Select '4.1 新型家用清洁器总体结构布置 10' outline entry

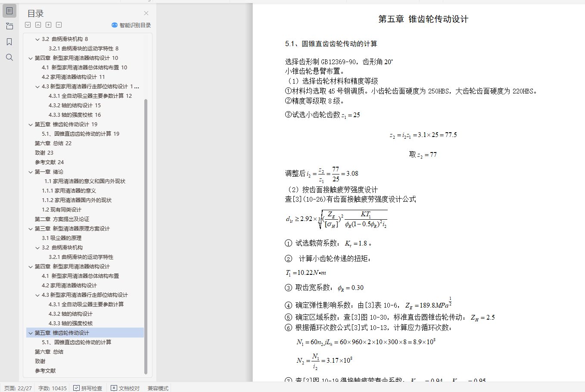84,68
